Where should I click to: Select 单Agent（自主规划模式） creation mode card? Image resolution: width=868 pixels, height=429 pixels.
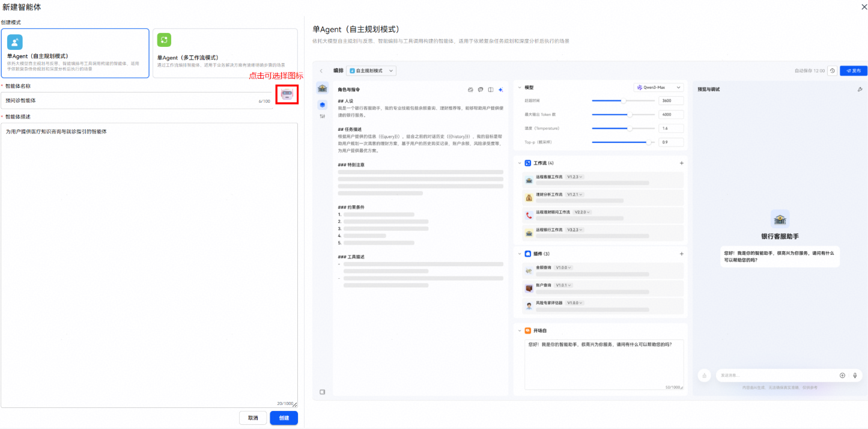pyautogui.click(x=75, y=53)
